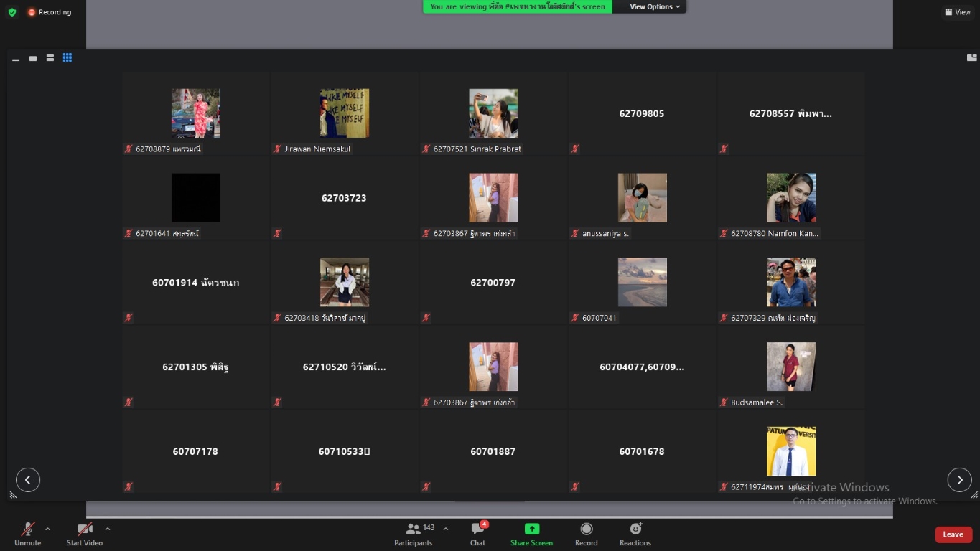This screenshot has height=551, width=980.
Task: Open the View Options dropdown
Action: 655,7
